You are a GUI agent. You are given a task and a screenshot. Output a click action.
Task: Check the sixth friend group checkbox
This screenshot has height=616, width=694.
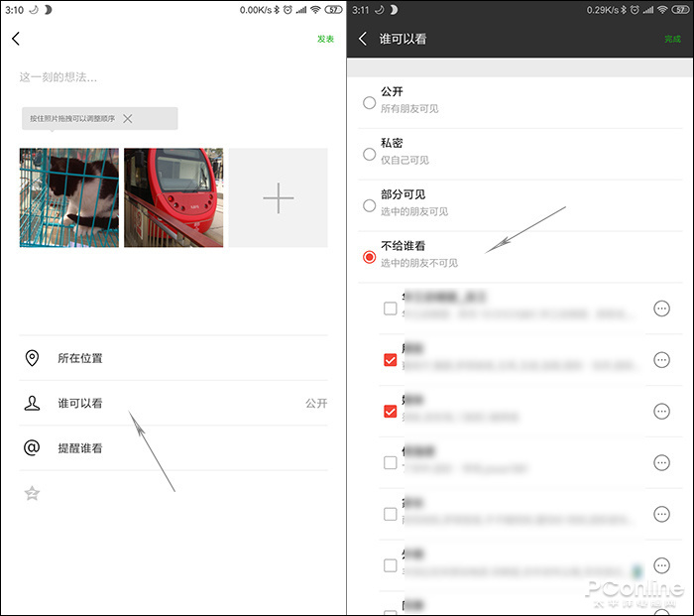click(x=390, y=565)
